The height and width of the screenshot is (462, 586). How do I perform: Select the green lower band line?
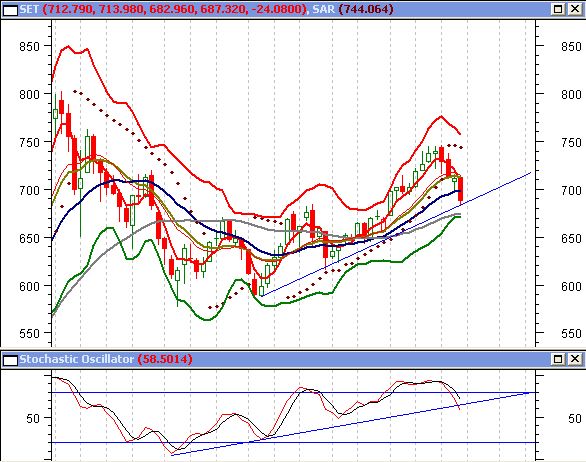(207, 320)
